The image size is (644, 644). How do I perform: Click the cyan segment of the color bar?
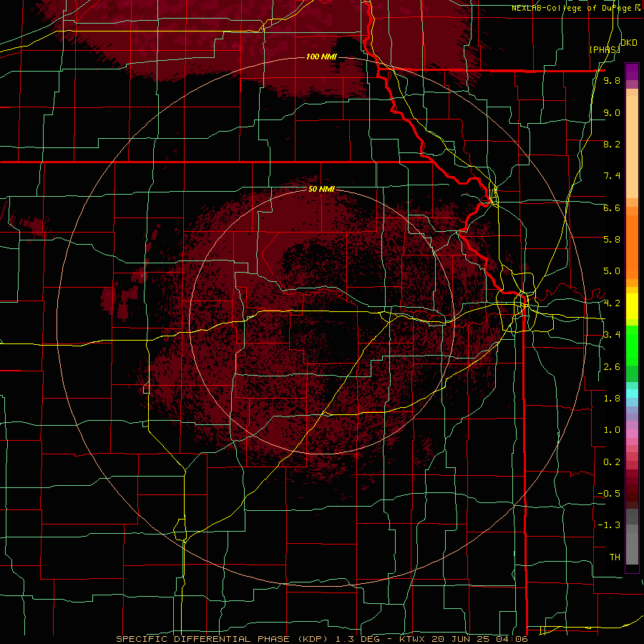click(x=632, y=393)
